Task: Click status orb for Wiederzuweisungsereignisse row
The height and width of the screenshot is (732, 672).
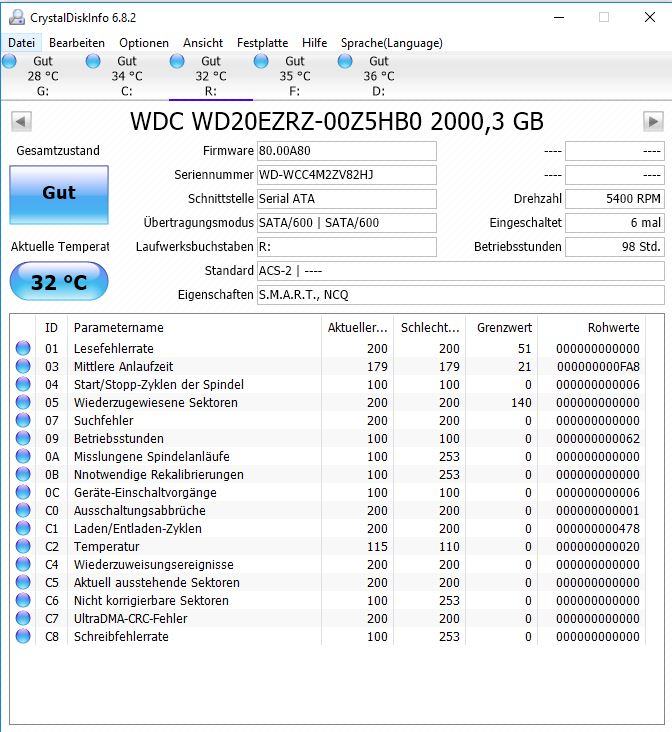Action: tap(23, 564)
